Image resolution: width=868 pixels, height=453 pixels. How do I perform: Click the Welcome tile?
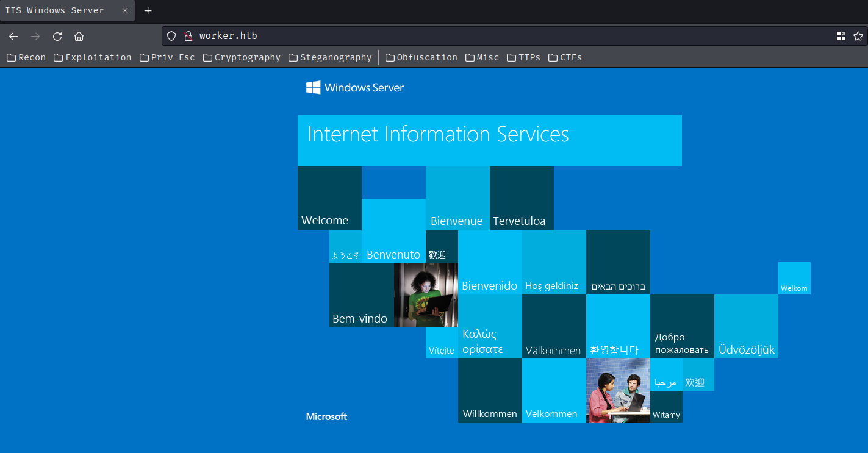[x=329, y=198]
